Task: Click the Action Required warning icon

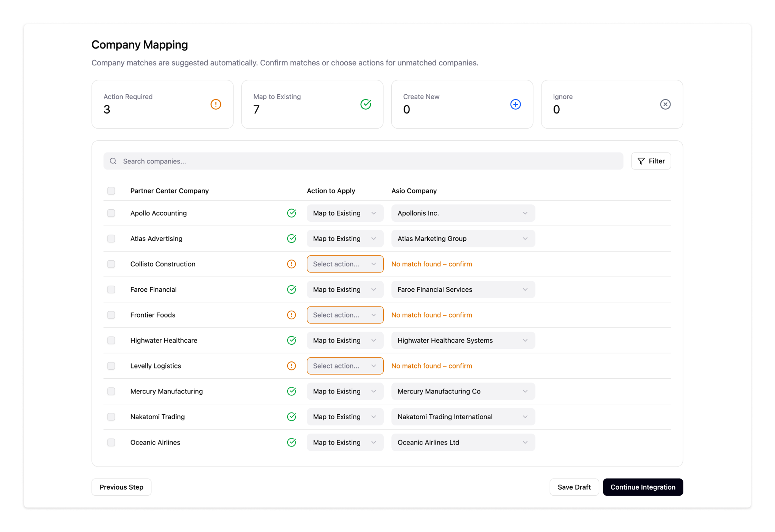Action: 216,104
